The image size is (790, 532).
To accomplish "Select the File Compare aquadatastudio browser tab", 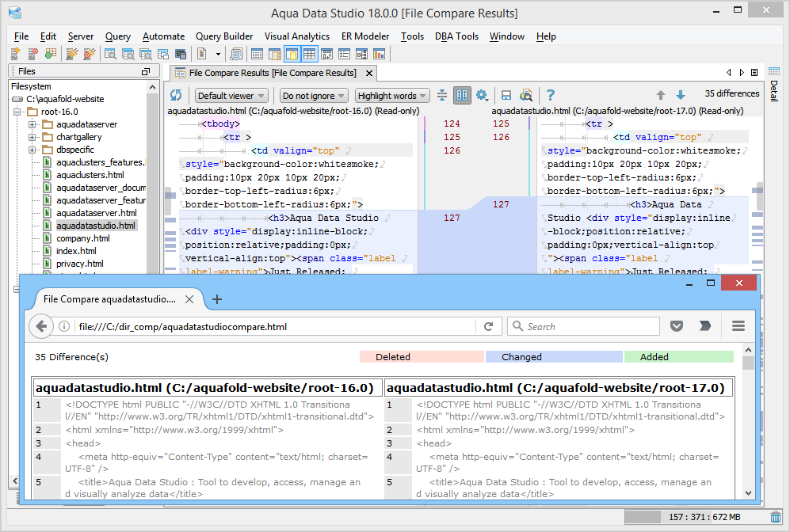I will tap(109, 299).
